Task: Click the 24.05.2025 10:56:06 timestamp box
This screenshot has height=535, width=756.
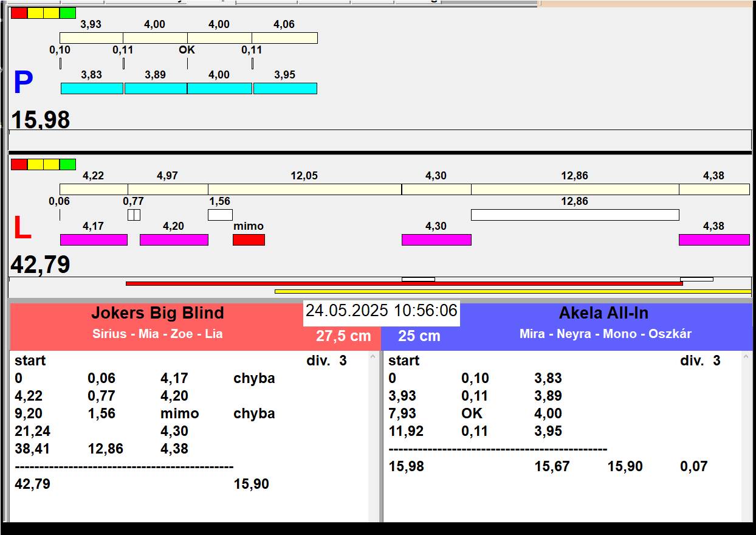Action: tap(381, 312)
